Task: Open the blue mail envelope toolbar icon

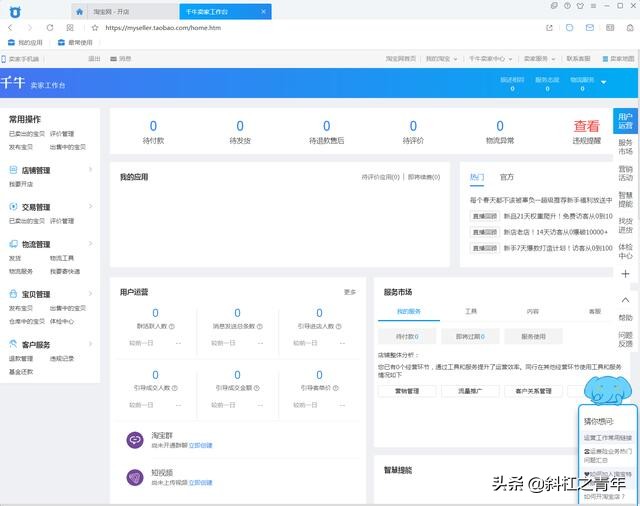Action: point(590,28)
